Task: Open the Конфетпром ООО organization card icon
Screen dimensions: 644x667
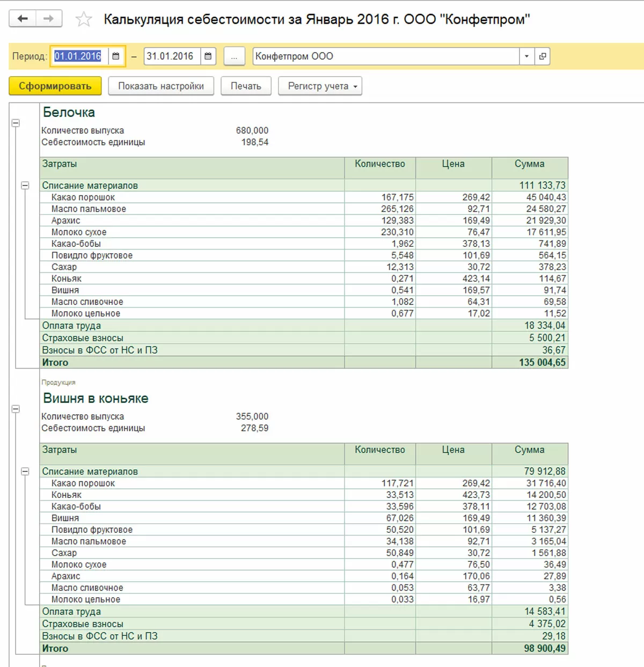Action: click(x=543, y=56)
